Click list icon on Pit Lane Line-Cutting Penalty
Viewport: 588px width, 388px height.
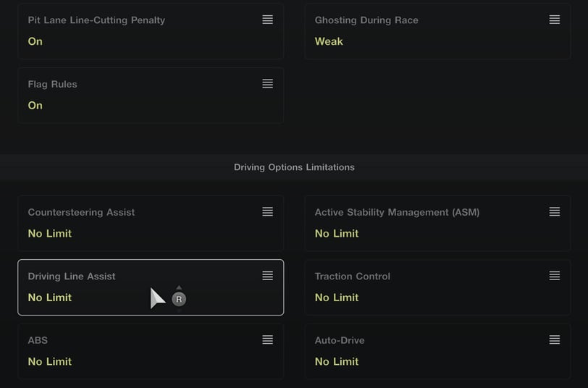267,20
